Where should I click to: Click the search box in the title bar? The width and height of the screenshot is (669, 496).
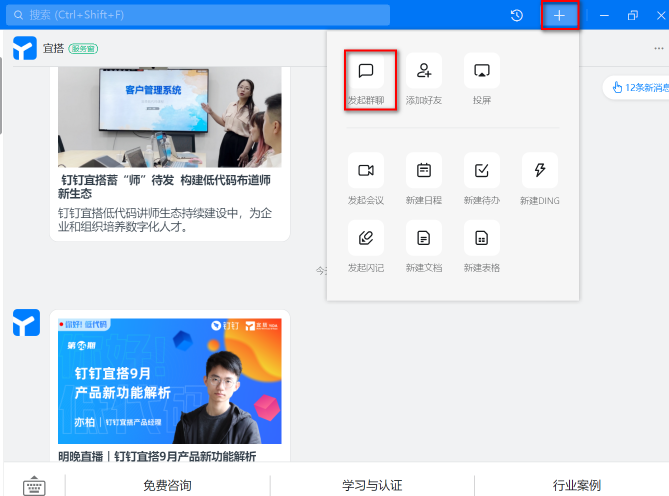[x=198, y=15]
